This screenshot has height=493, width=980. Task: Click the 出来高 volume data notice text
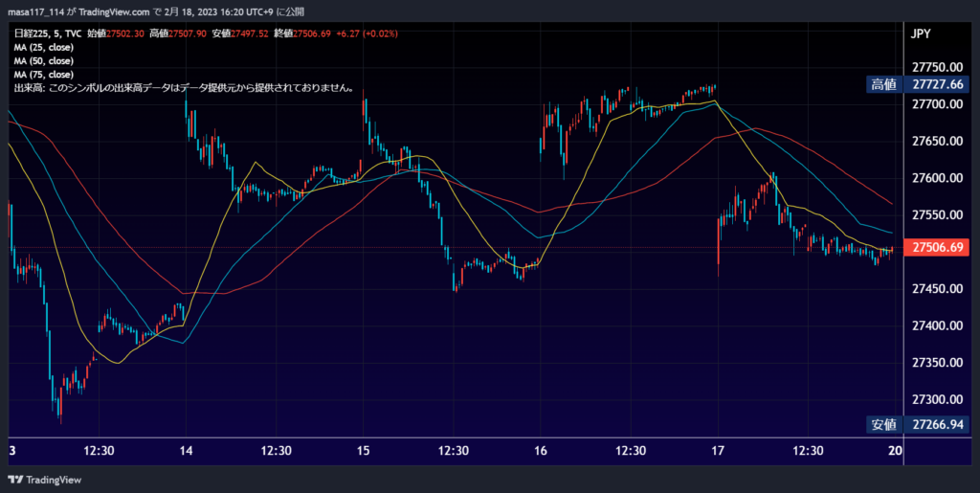[x=185, y=89]
